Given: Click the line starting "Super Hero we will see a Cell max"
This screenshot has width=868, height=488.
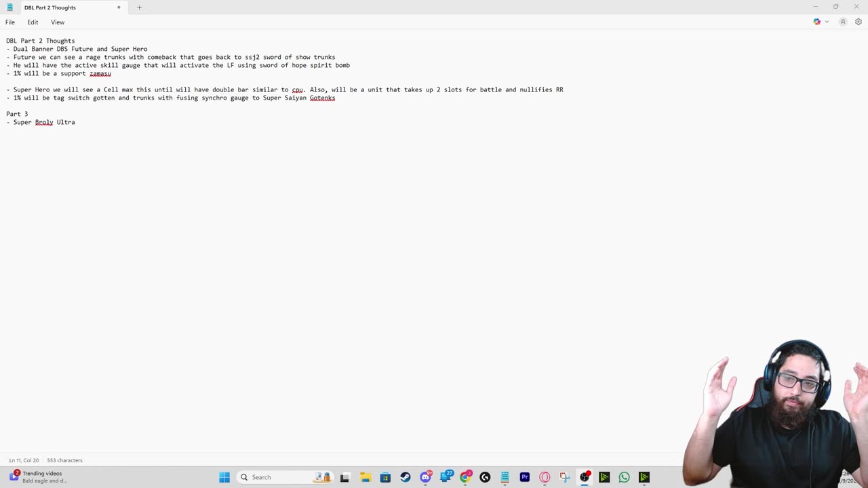Looking at the screenshot, I should click(x=285, y=89).
